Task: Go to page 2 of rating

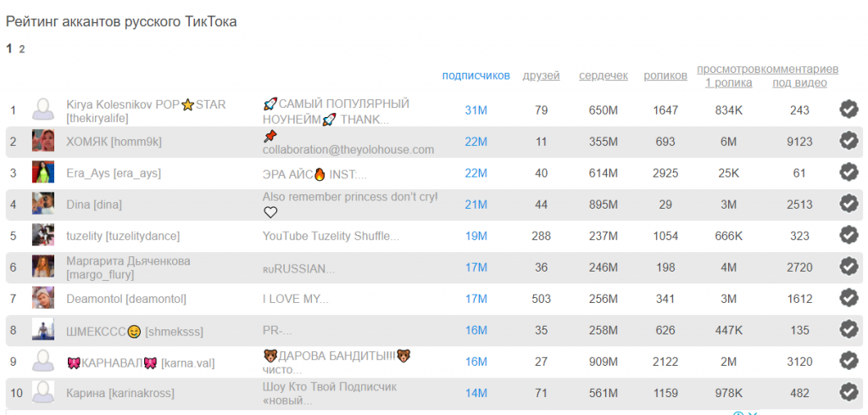Action: tap(21, 49)
